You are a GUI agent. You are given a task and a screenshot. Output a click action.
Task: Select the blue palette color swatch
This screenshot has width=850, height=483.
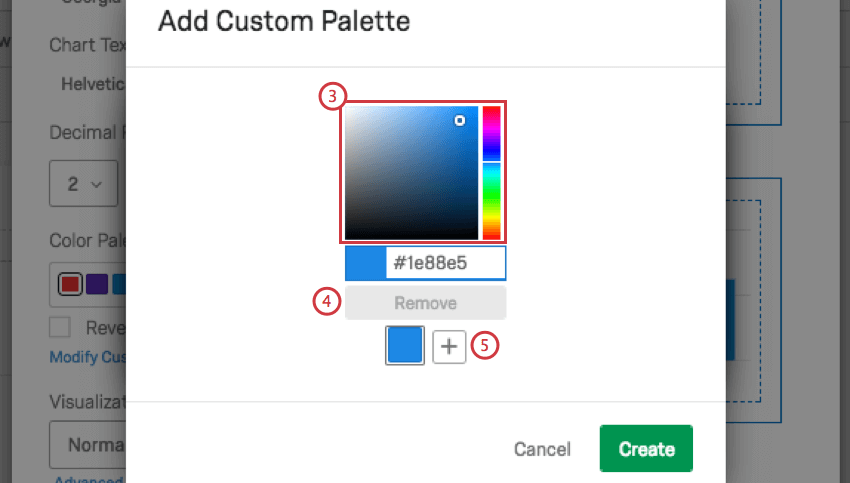405,346
